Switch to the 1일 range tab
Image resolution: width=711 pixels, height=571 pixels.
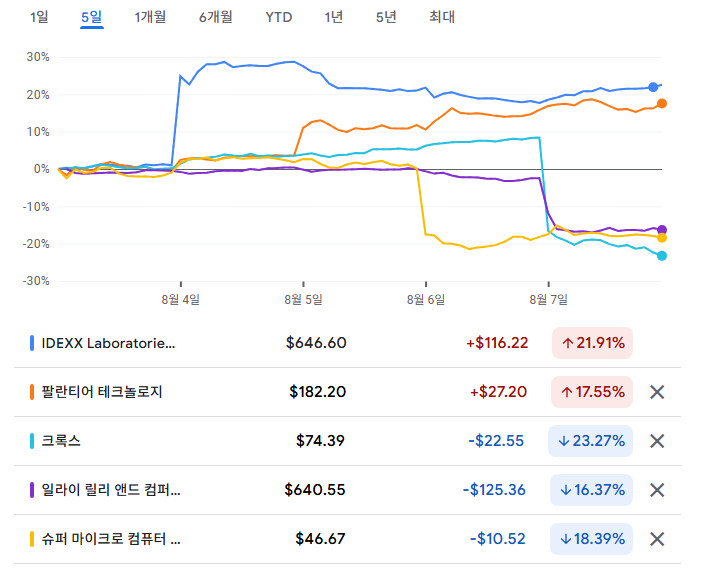(x=39, y=17)
